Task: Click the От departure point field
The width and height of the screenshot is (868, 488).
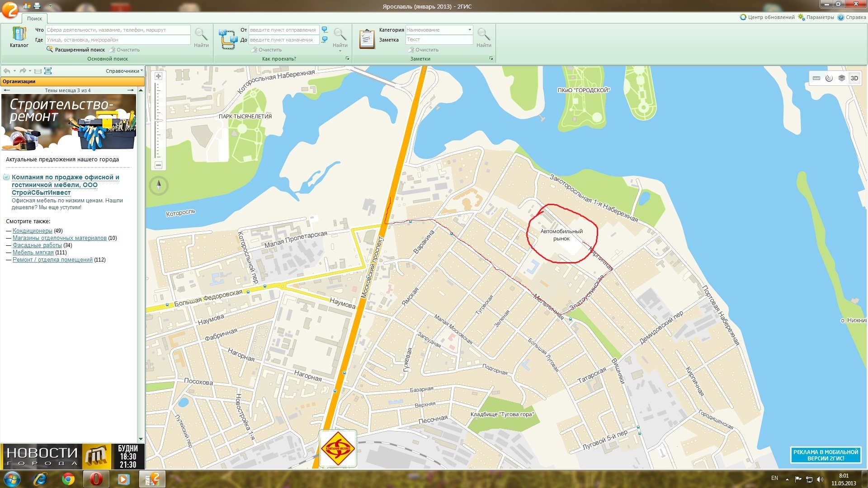Action: click(283, 30)
